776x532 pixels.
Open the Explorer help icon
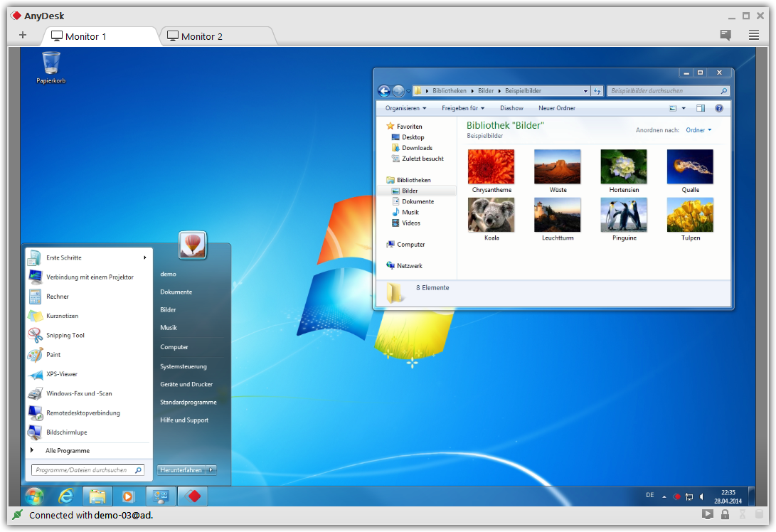coord(718,107)
